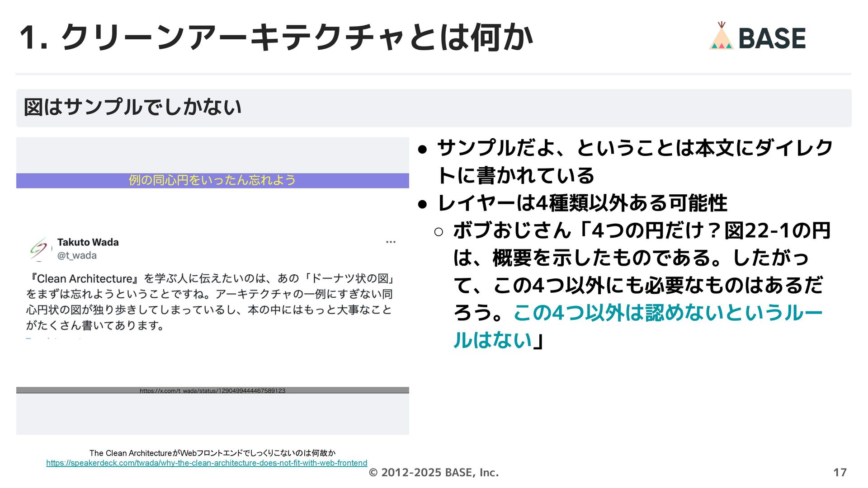Open the speakerdeck.com twada link
This screenshot has width=868, height=488.
207,463
